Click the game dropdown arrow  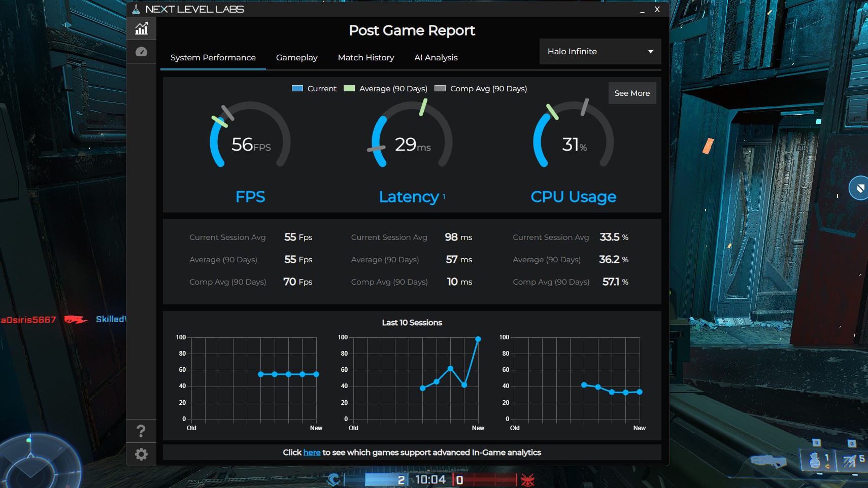click(x=650, y=52)
